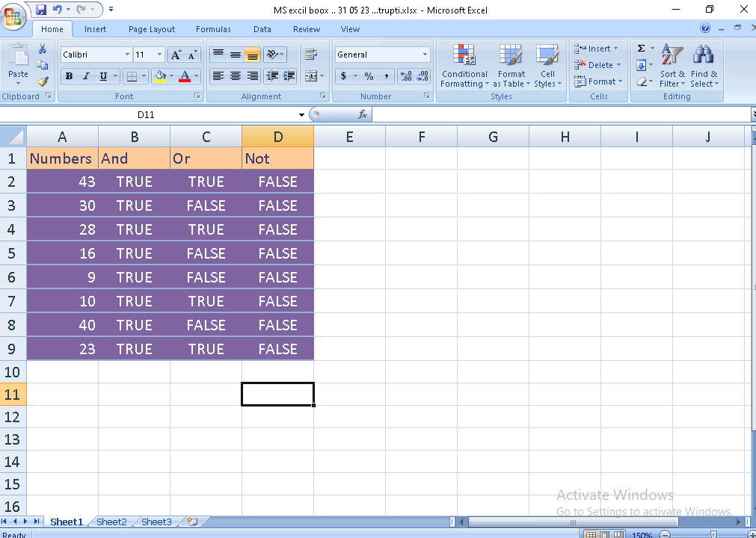
Task: Click inside the formula bar input
Action: pos(561,115)
